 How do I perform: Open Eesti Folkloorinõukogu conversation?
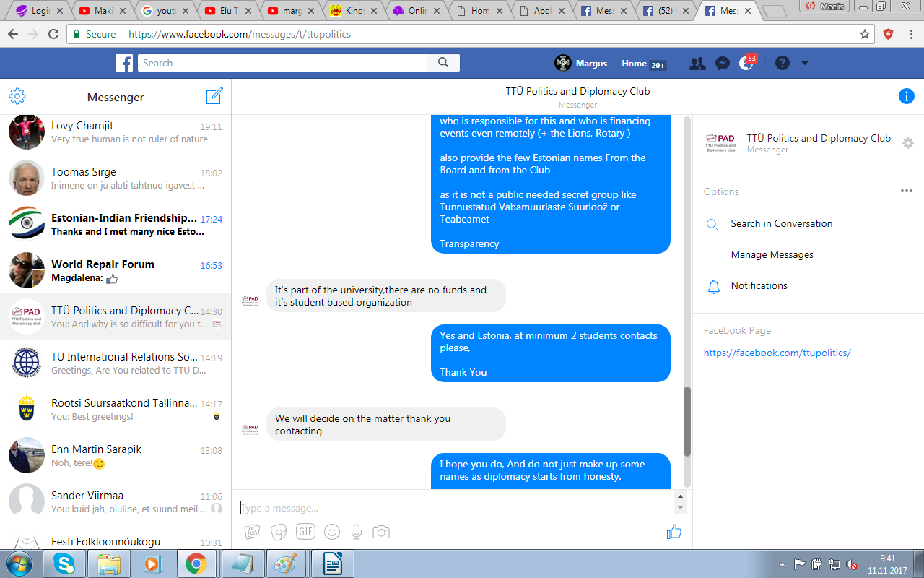[115, 538]
